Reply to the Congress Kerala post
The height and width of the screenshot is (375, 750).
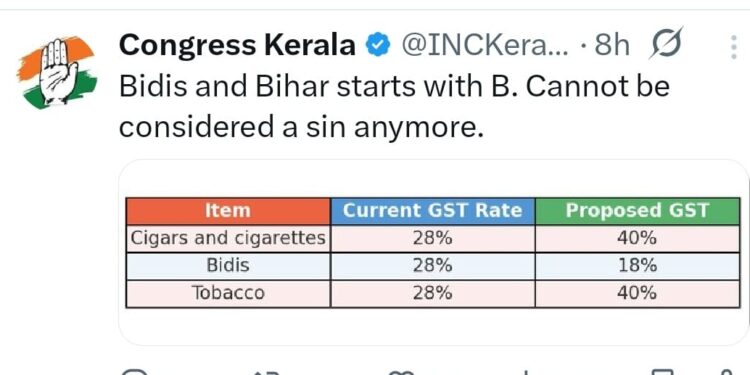(x=133, y=372)
